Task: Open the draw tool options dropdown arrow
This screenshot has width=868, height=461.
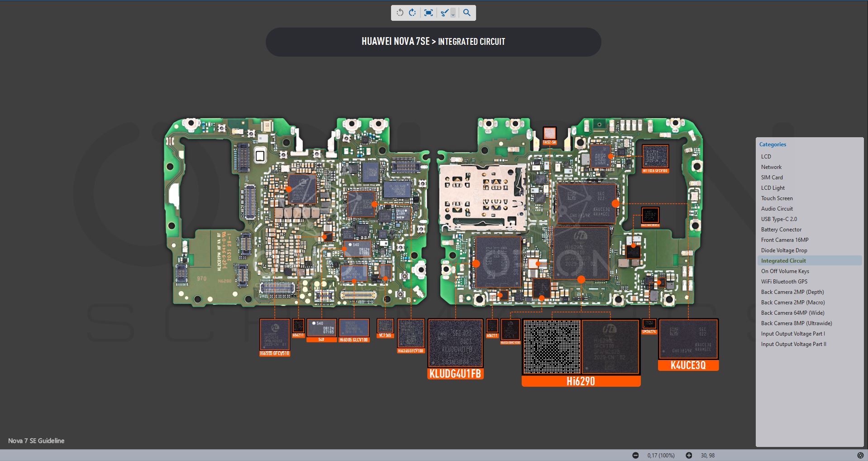Action: pyautogui.click(x=453, y=13)
